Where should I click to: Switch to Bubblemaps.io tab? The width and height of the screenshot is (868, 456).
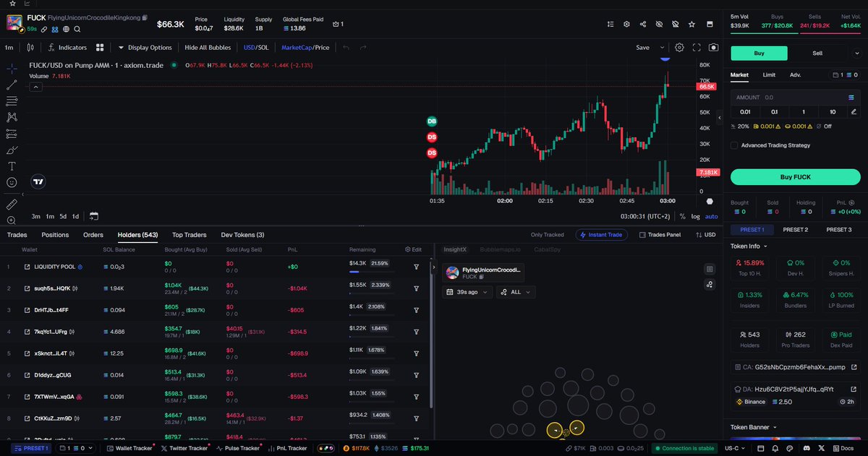tap(500, 249)
